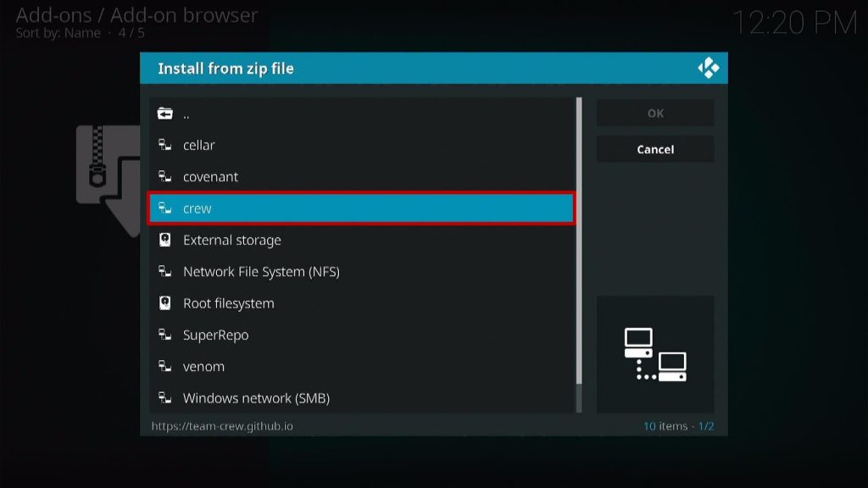Go up via the '..' entry
Image resolution: width=868 pixels, height=488 pixels.
pyautogui.click(x=362, y=114)
